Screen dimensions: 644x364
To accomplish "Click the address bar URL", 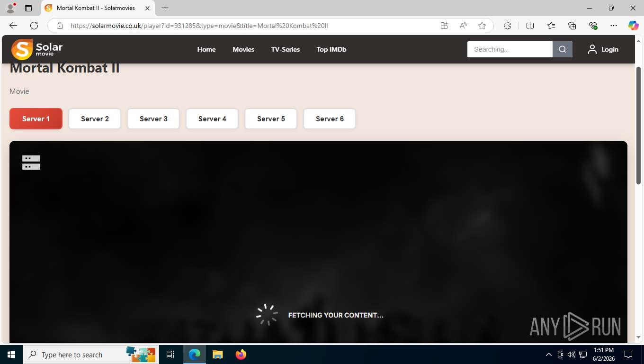I will click(x=199, y=26).
